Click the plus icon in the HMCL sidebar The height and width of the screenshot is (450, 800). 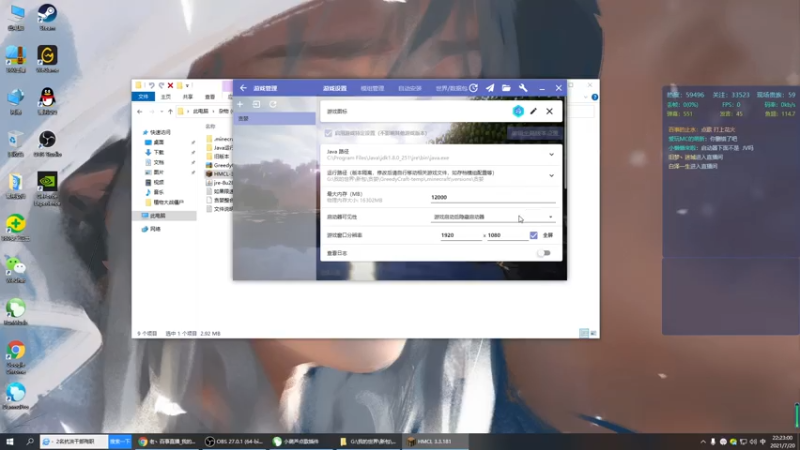tap(240, 104)
